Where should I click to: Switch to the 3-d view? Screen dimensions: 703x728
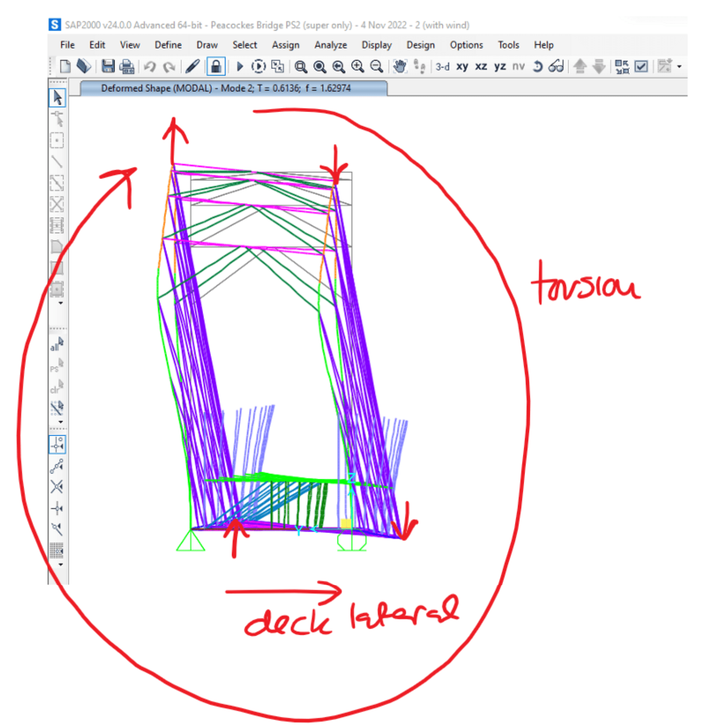[442, 67]
